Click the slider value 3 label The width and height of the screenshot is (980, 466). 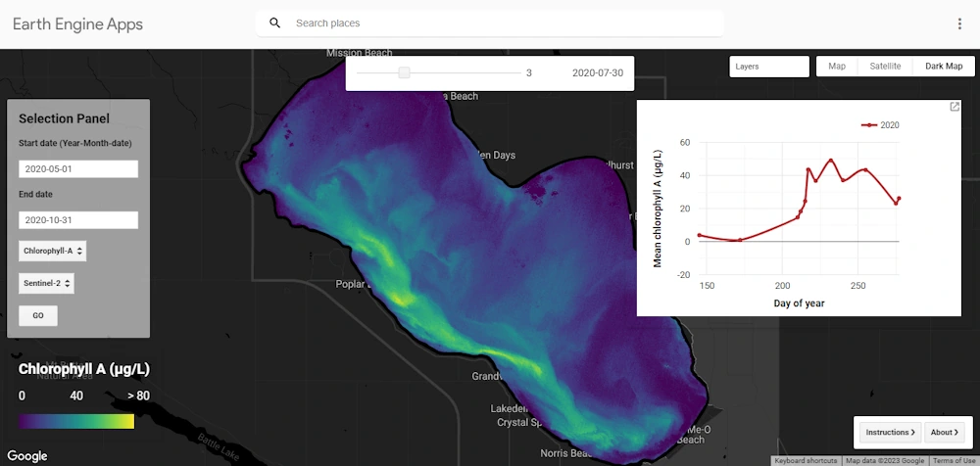(529, 73)
